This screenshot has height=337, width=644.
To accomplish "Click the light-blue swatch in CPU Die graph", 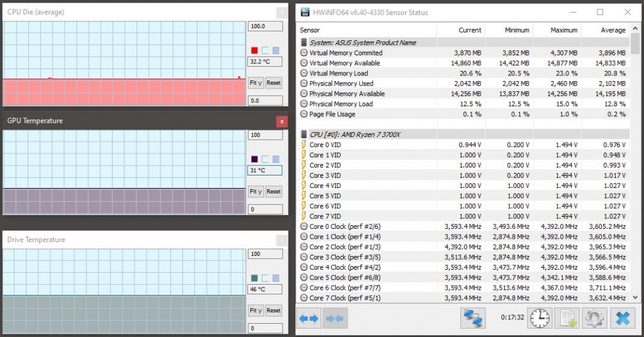I will click(275, 50).
